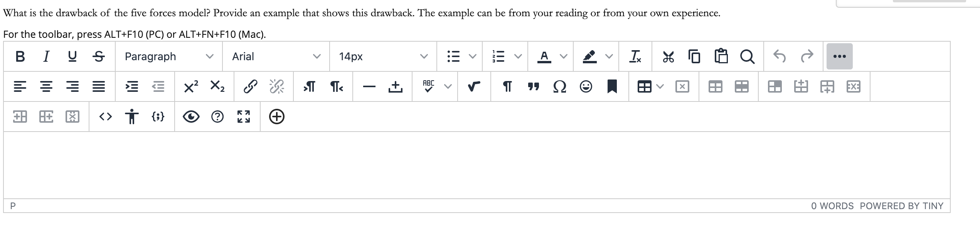Collapse the more toolbar options button
Image resolution: width=980 pixels, height=240 pixels.
[x=840, y=56]
